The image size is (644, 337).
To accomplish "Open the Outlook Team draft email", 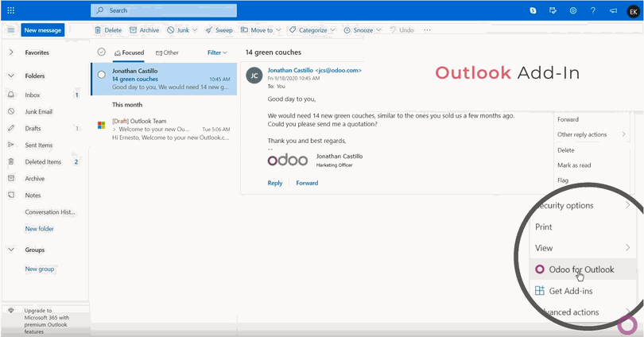I will [x=164, y=129].
